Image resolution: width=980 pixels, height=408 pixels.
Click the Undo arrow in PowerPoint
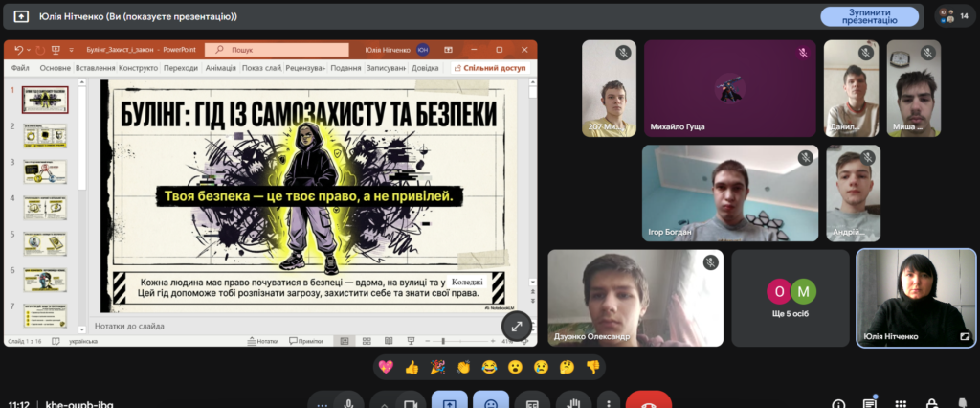pos(18,50)
